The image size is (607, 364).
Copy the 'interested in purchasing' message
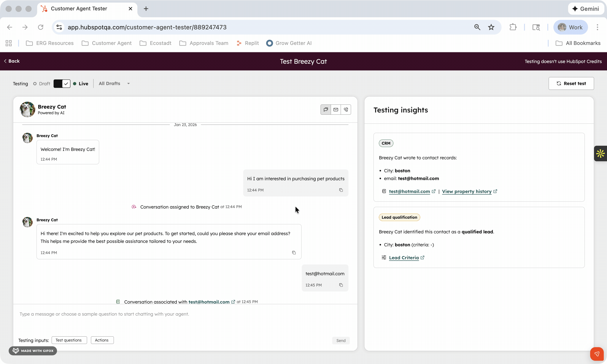click(341, 190)
